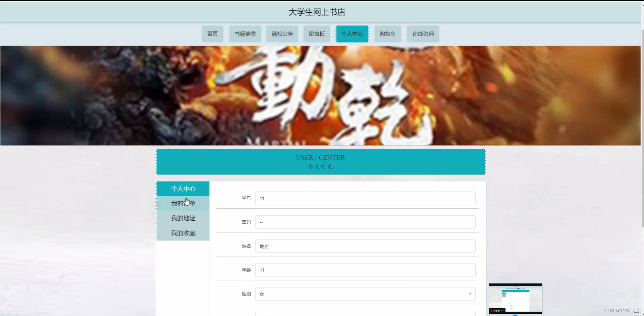Select the 个人中心 navigation tab
Screen dimensions: 644x316
coord(352,34)
